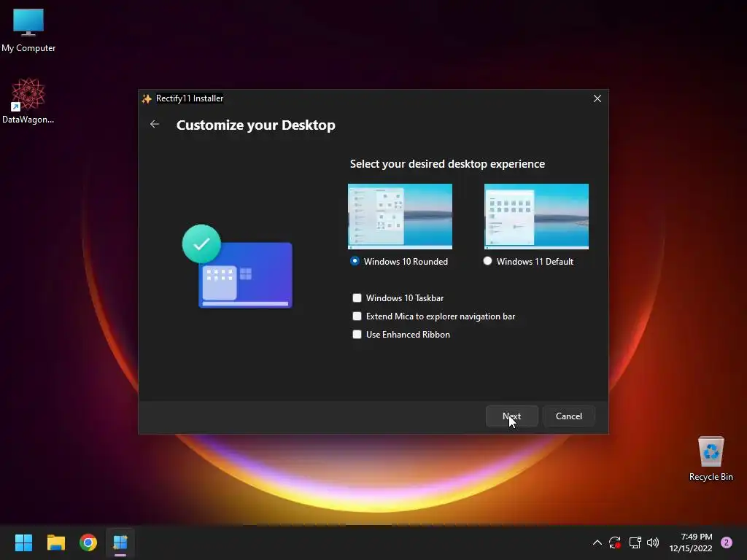
Task: Check Extend Mica to explorer navigation bar
Action: [357, 316]
